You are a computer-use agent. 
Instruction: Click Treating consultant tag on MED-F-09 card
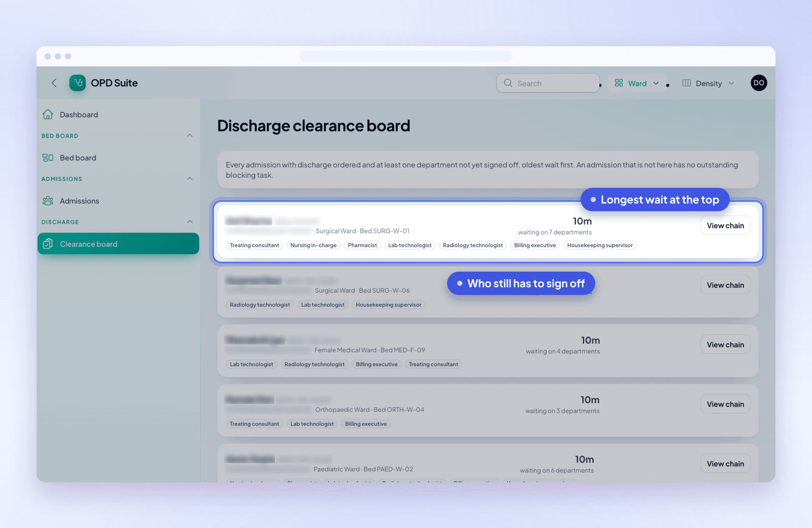pyautogui.click(x=433, y=364)
